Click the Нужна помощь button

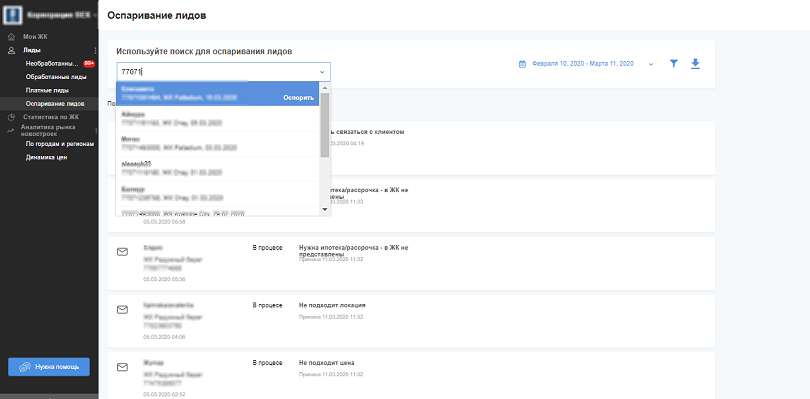[x=49, y=367]
